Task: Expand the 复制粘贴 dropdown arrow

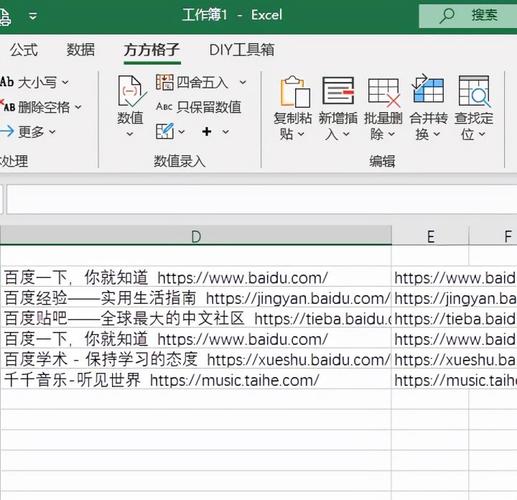Action: pos(301,134)
